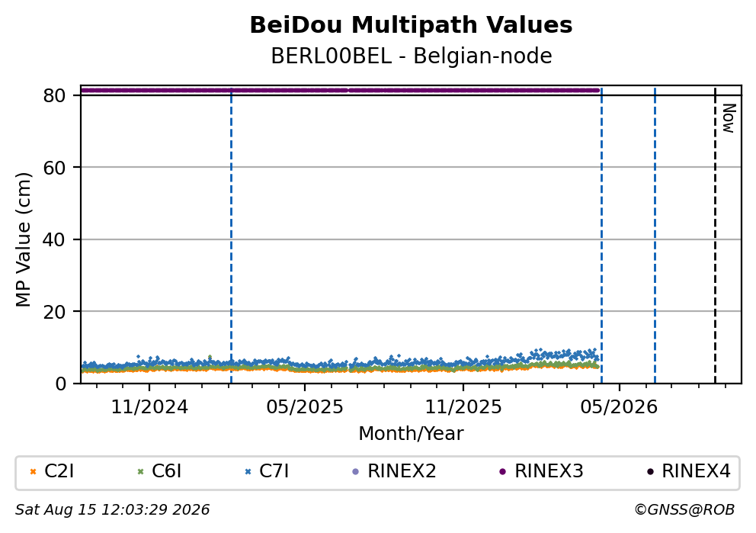Image resolution: width=756 pixels, height=533 pixels.
Task: Click the 05/2025 x-axis tick label
Action: point(305,408)
